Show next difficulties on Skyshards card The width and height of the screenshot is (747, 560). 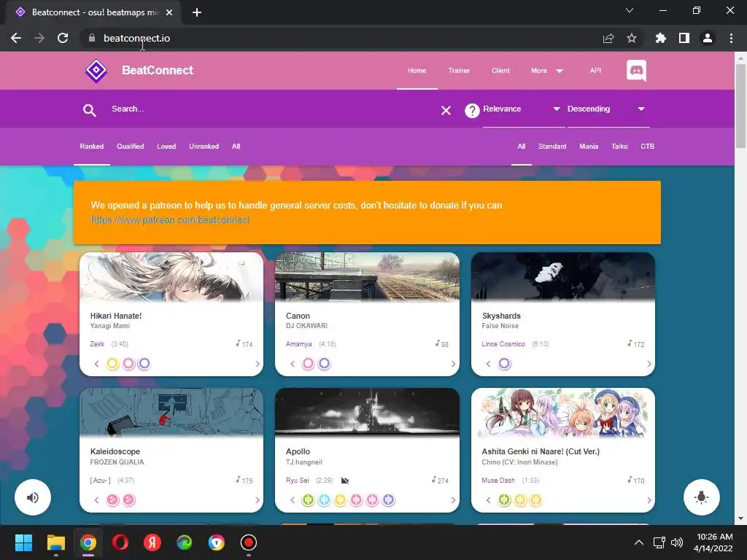649,364
